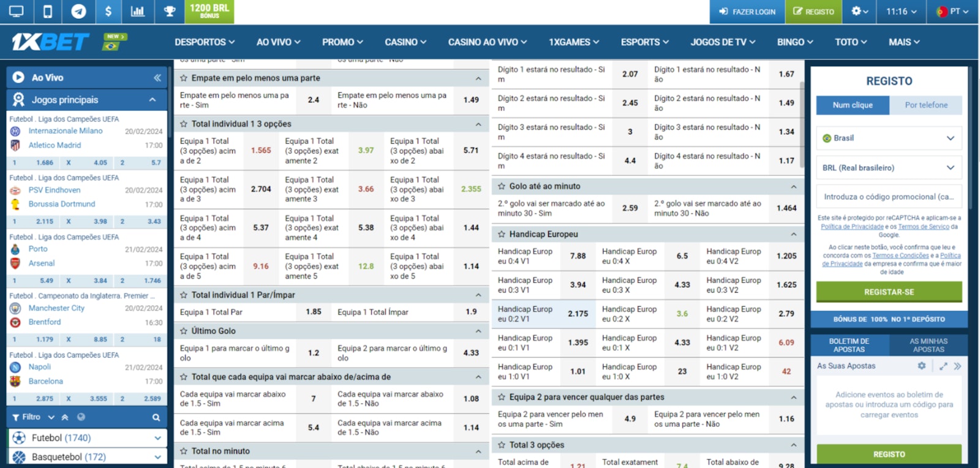Open bet slip settings gear icon
The image size is (980, 468).
point(921,366)
